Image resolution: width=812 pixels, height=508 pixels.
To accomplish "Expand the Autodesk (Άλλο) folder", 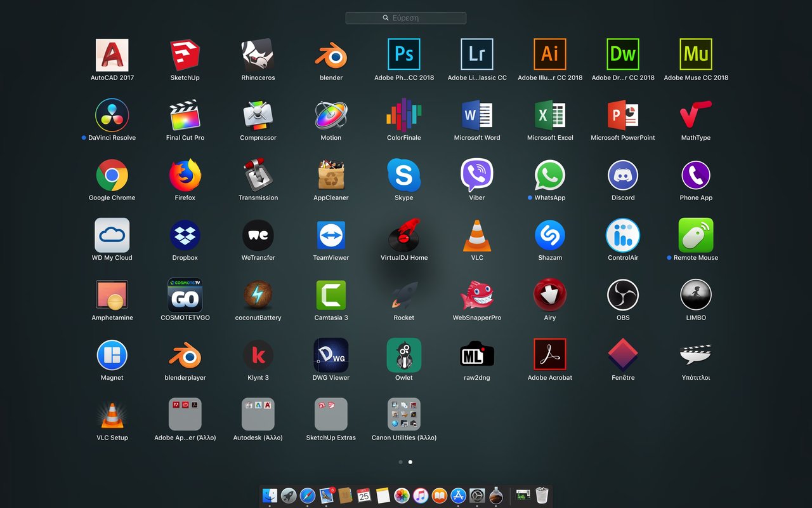I will 258,415.
